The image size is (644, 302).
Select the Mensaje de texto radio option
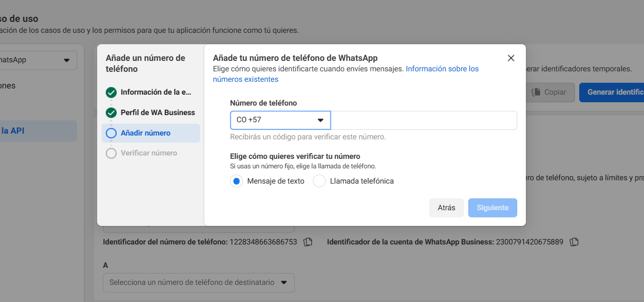point(237,181)
